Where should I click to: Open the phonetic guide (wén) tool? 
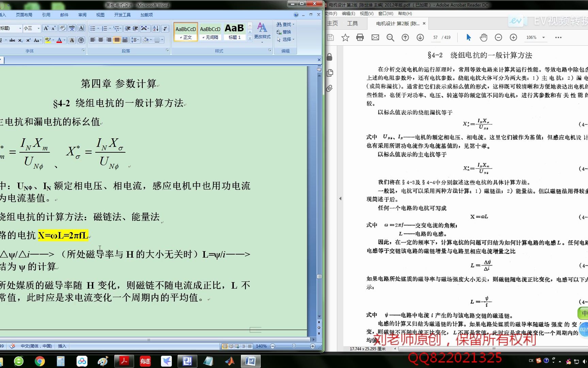72,28
